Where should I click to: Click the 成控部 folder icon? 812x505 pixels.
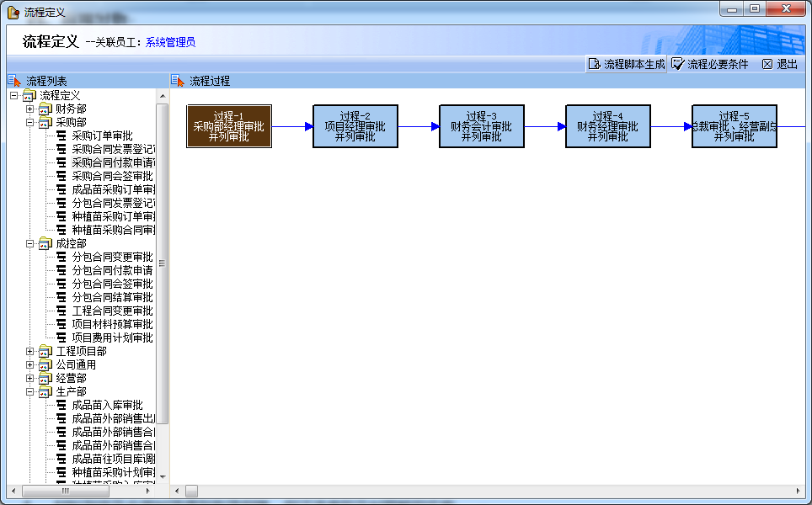[45, 243]
